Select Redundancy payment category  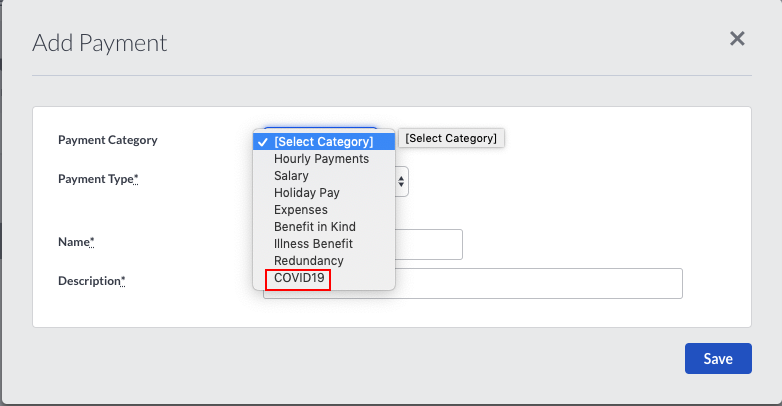pos(308,261)
